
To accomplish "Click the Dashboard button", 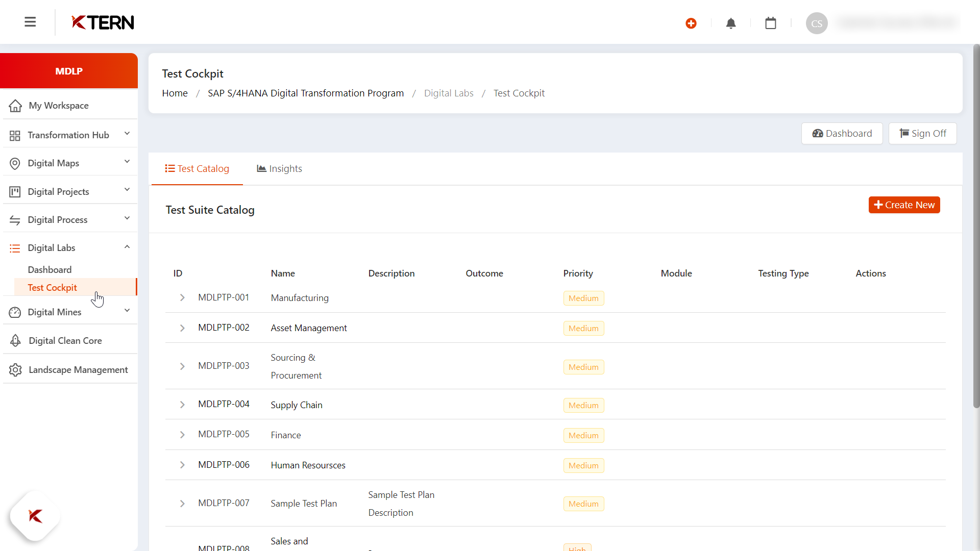I will click(842, 133).
